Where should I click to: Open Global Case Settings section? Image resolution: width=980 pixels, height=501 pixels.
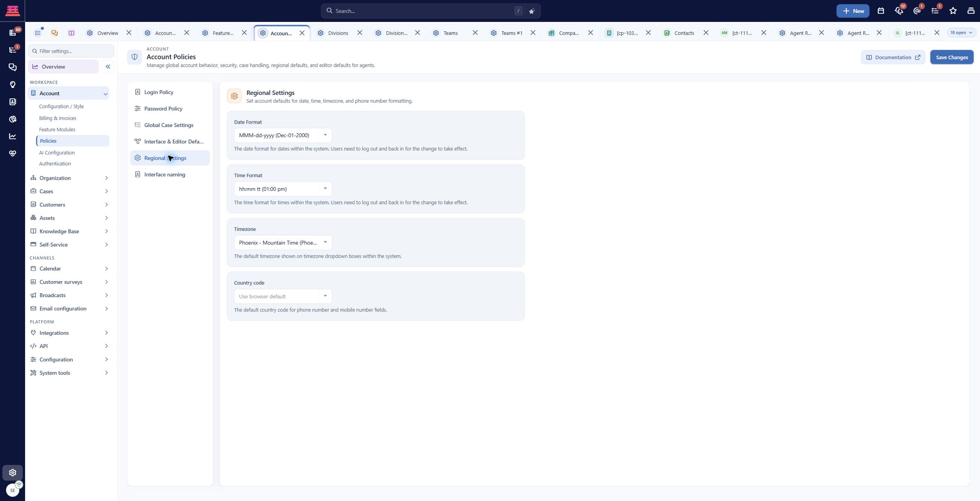170,125
